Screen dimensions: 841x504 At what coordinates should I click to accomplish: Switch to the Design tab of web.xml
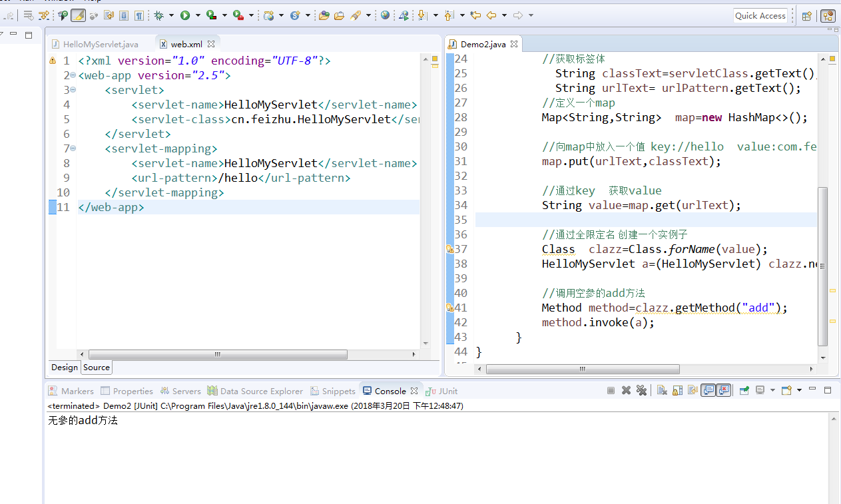pyautogui.click(x=65, y=368)
